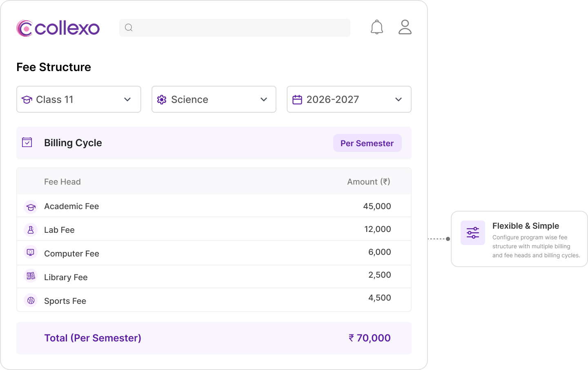Open the notifications bell icon
The height and width of the screenshot is (370, 588).
tap(376, 27)
